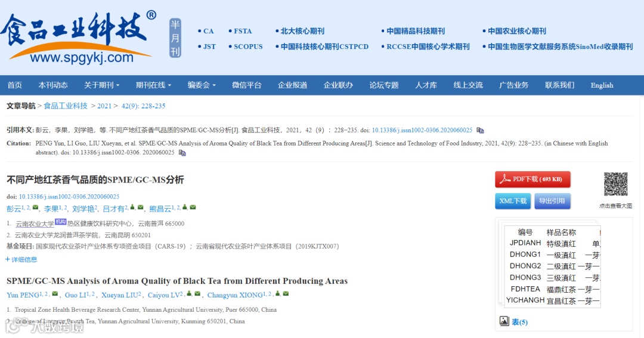The height and width of the screenshot is (338, 644).
Task: Open 人才库 in navigation bar
Action: point(426,85)
